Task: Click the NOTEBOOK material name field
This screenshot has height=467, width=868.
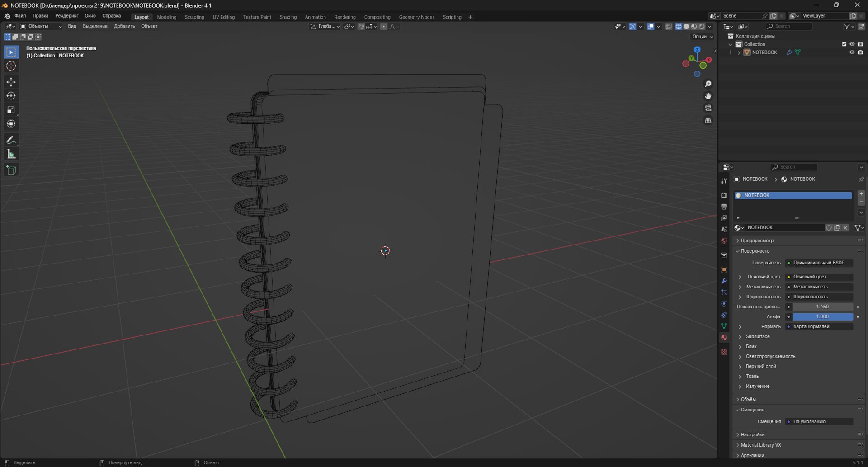Action: pos(785,228)
